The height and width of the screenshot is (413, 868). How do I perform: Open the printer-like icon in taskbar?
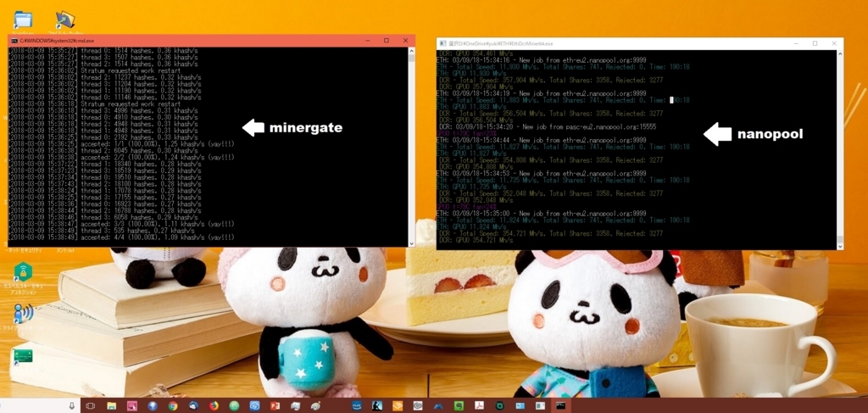(x=296, y=406)
